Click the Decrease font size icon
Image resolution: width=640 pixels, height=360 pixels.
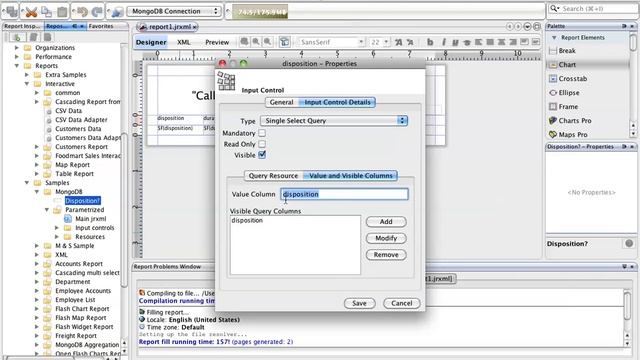click(x=410, y=42)
